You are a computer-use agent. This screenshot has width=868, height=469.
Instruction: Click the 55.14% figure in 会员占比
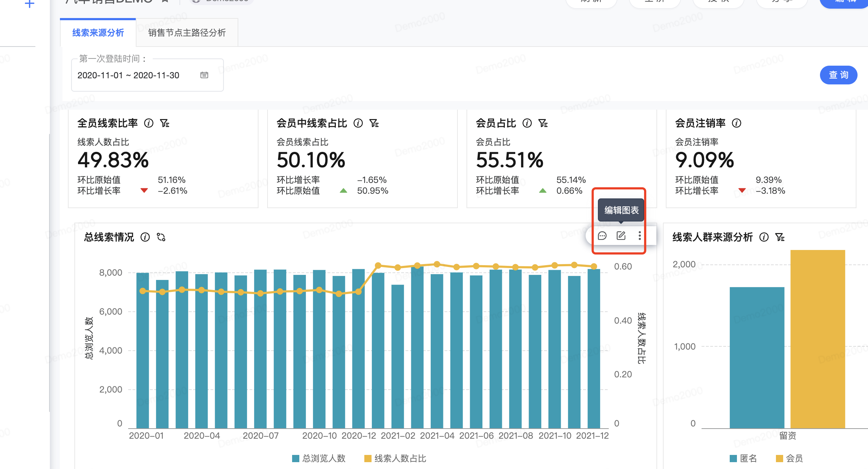(x=571, y=180)
